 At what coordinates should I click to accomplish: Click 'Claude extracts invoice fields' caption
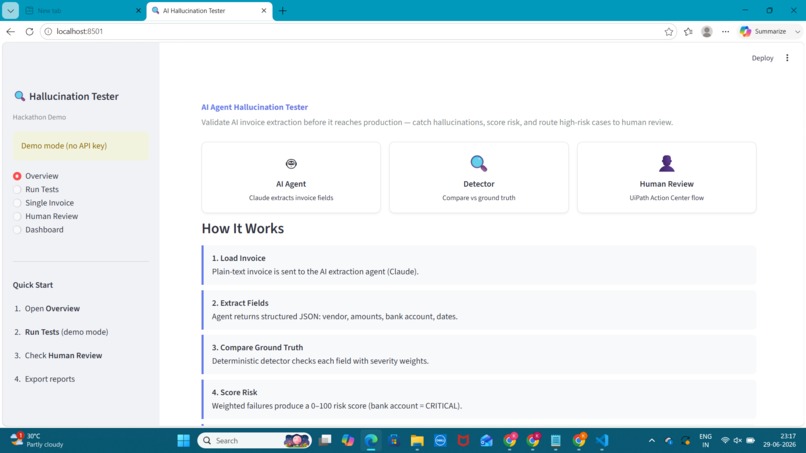click(291, 198)
